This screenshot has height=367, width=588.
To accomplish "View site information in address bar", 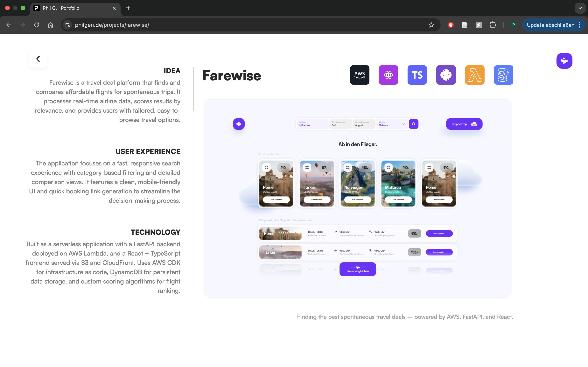I will (x=67, y=25).
